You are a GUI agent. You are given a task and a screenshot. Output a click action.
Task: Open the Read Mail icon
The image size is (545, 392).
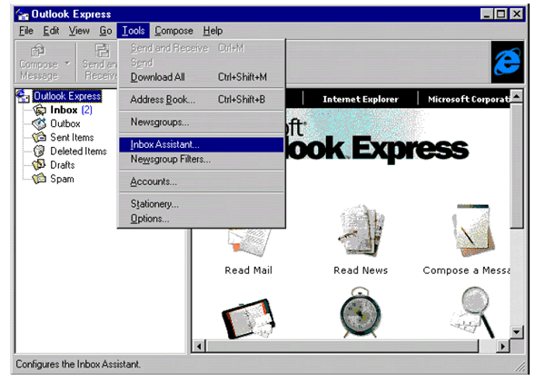[x=247, y=242]
